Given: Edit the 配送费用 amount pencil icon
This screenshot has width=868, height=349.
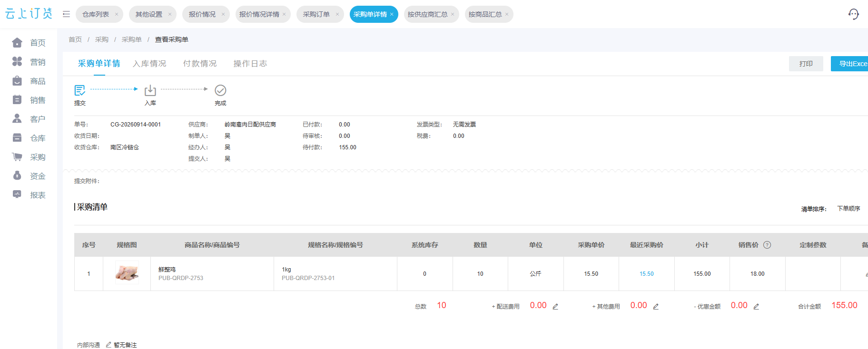Looking at the screenshot, I should 555,307.
